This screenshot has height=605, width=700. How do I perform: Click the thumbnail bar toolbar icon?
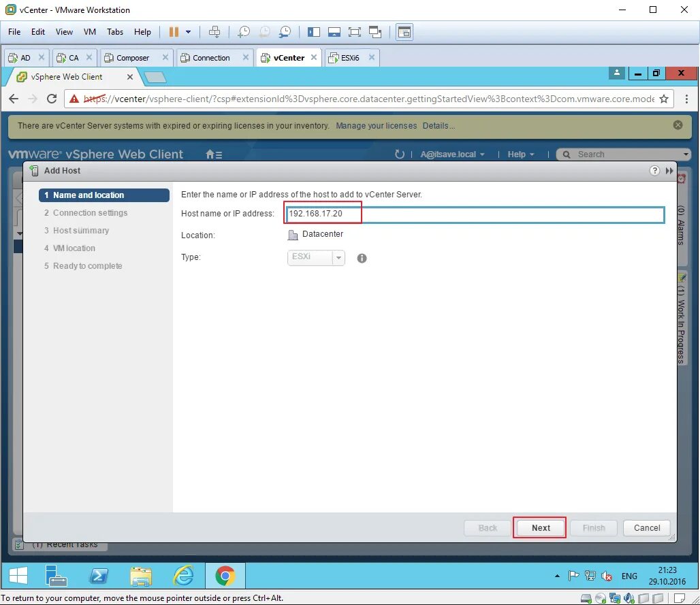point(334,32)
